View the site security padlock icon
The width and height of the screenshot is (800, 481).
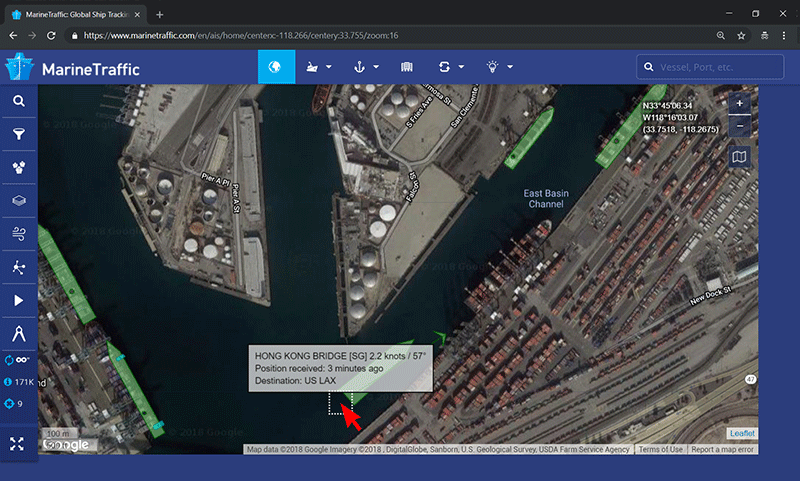tap(74, 36)
